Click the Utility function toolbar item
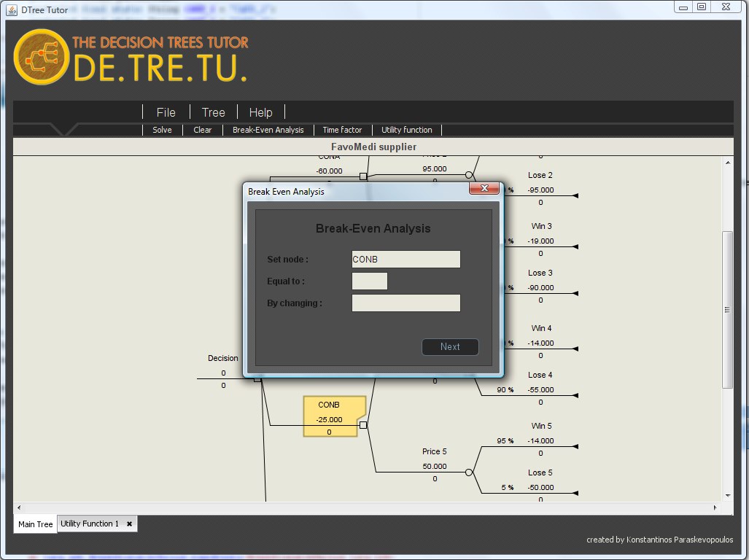 407,130
